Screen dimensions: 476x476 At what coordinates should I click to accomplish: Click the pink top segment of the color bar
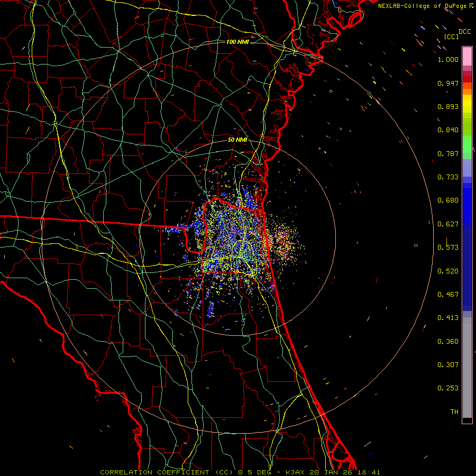(467, 57)
